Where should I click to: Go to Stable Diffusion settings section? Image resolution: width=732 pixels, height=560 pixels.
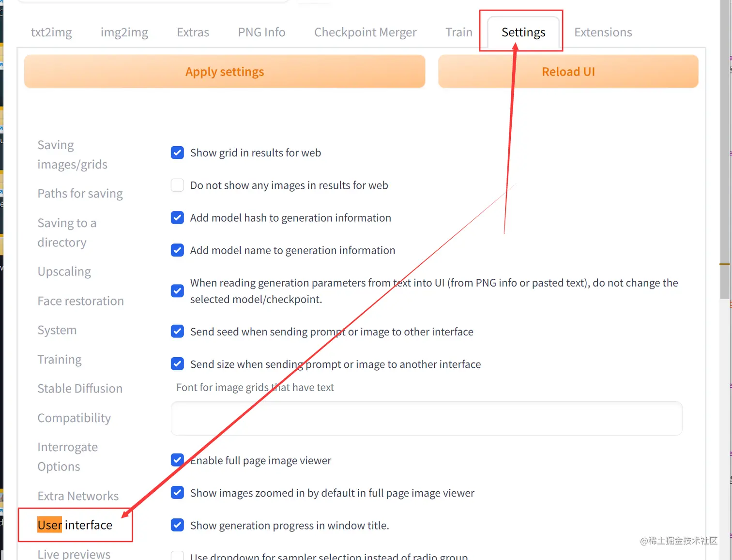(80, 388)
